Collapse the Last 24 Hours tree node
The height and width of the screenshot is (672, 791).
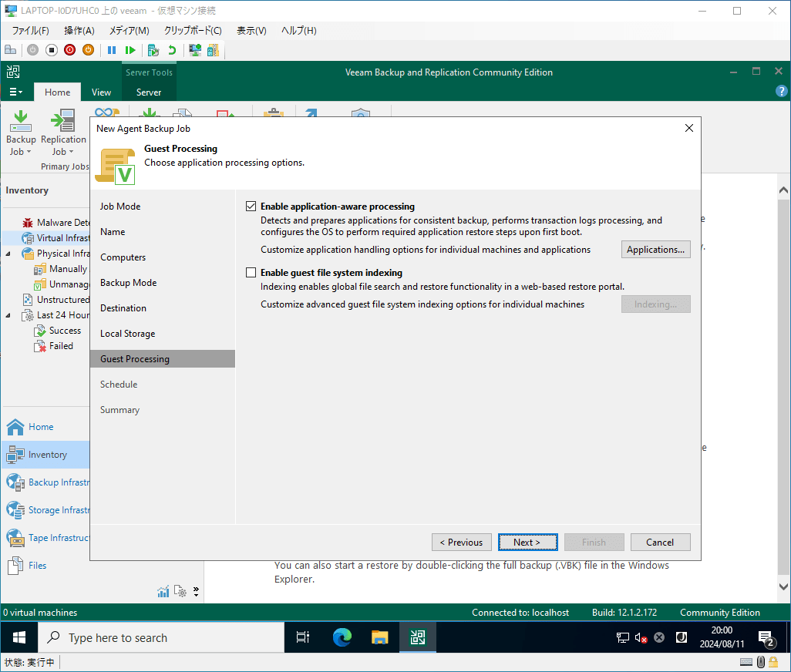(8, 316)
